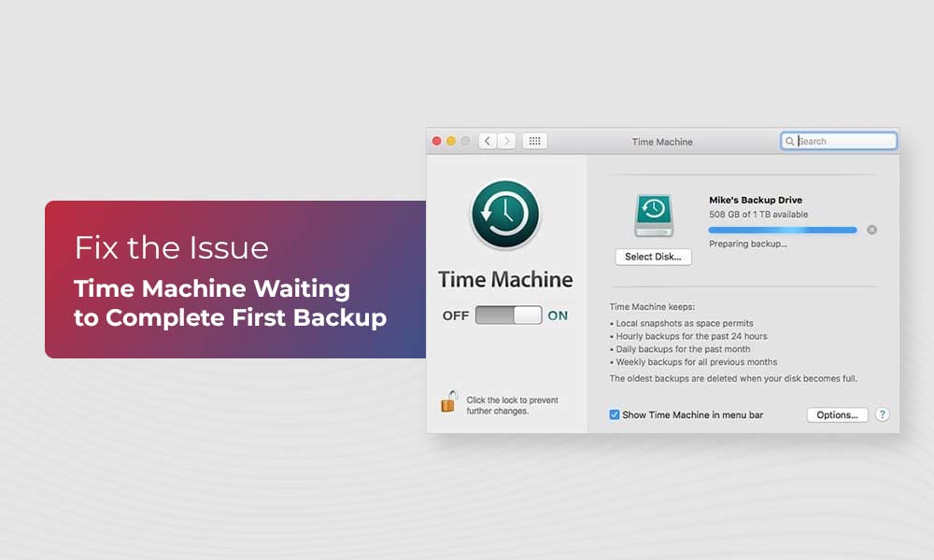Screen dimensions: 934x560
Task: Click the large Time Machine clock icon
Action: pos(505,215)
